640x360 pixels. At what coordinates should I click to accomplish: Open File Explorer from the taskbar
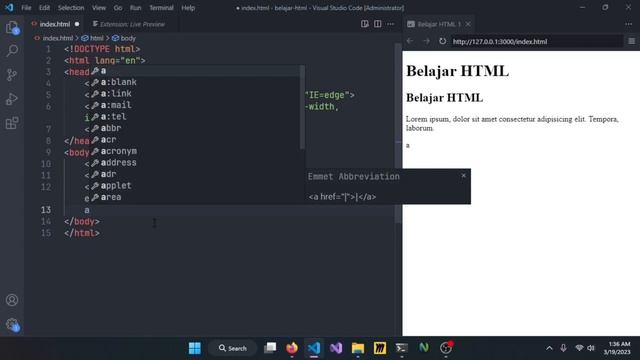(x=358, y=348)
